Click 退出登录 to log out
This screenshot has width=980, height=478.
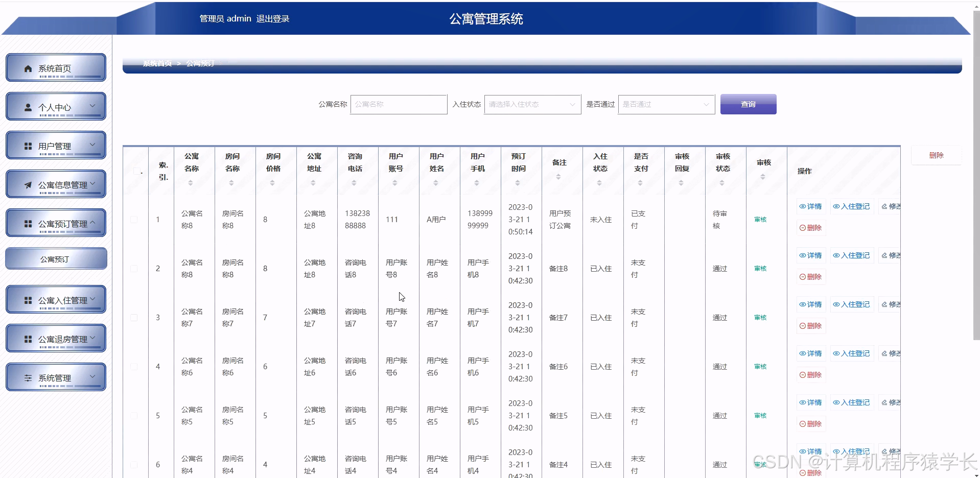[x=273, y=18]
